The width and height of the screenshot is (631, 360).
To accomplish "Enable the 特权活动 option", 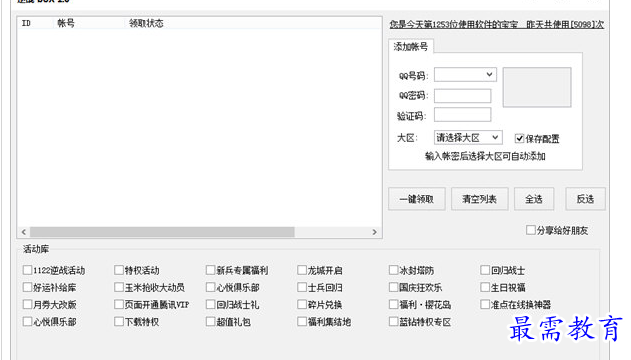I will [119, 270].
